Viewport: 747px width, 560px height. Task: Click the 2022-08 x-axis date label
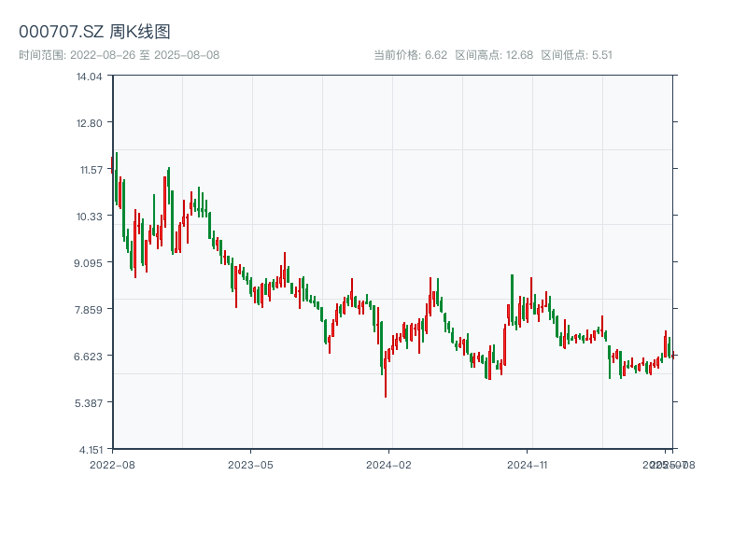point(112,464)
